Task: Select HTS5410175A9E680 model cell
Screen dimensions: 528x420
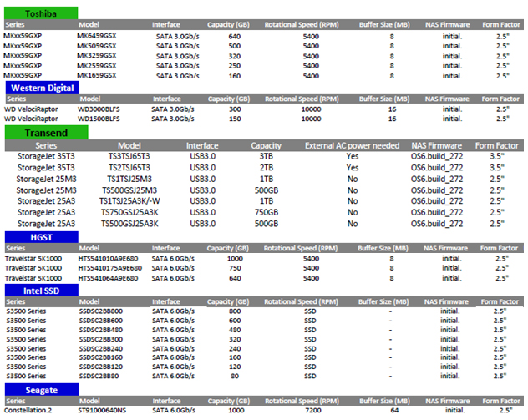Action: pos(110,268)
